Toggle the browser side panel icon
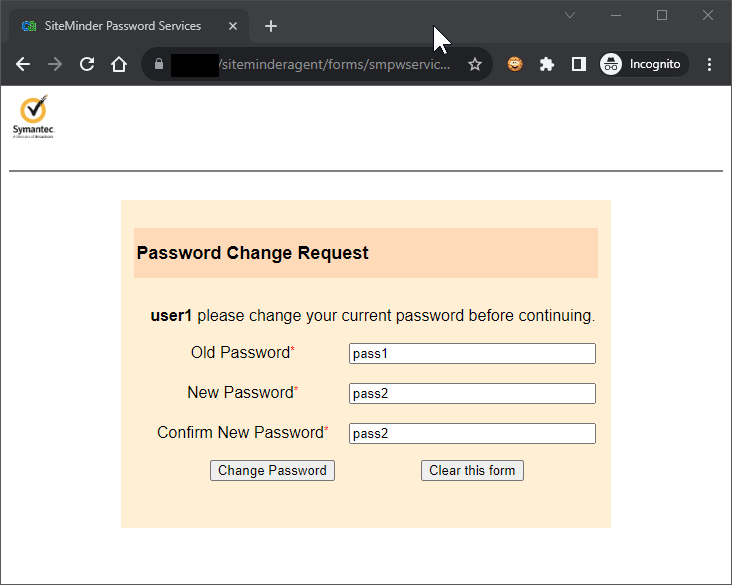The height and width of the screenshot is (585, 732). 578,64
